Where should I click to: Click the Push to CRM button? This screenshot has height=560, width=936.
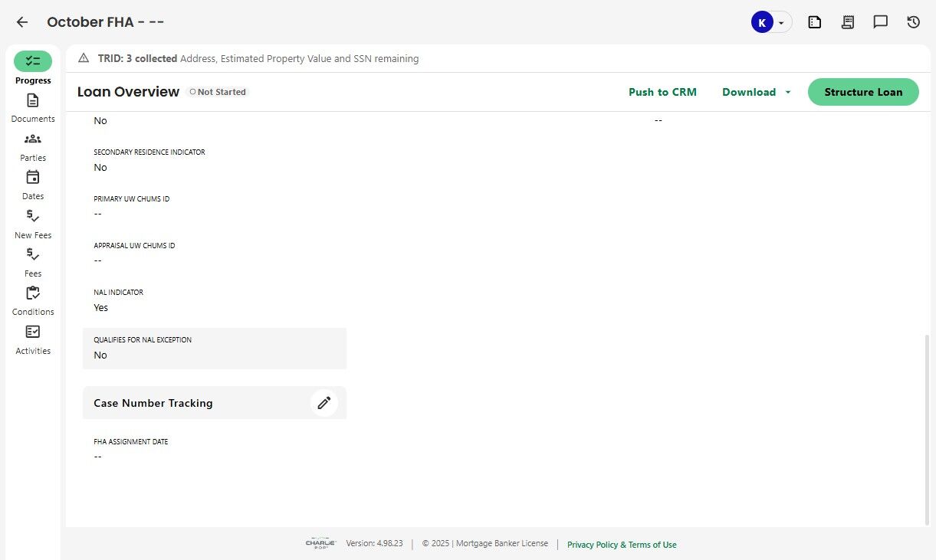[x=662, y=92]
